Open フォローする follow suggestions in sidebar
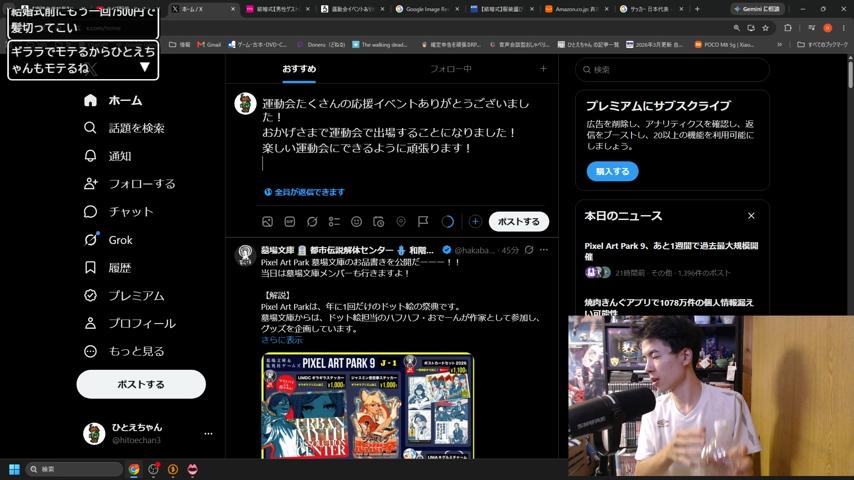 pos(130,184)
